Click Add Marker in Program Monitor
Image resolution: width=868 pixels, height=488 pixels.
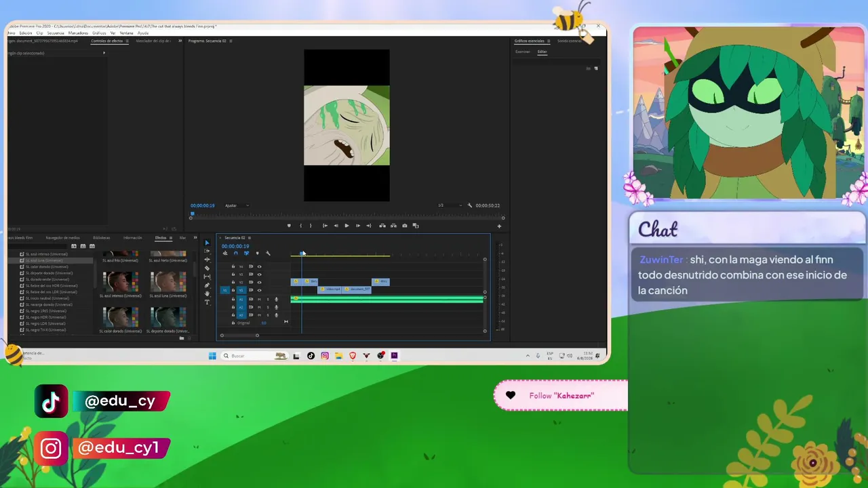click(x=289, y=226)
